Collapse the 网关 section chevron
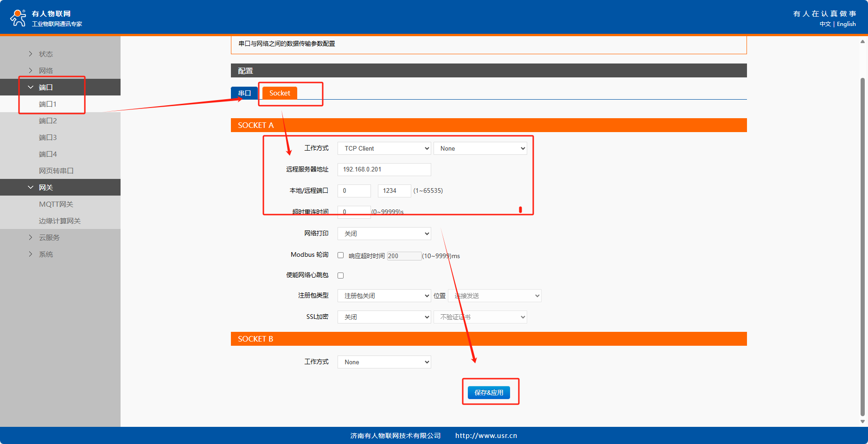Image resolution: width=868 pixels, height=444 pixels. tap(31, 187)
